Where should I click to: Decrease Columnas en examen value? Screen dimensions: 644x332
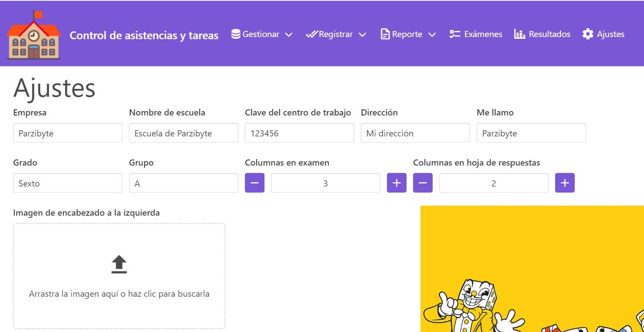click(x=254, y=183)
